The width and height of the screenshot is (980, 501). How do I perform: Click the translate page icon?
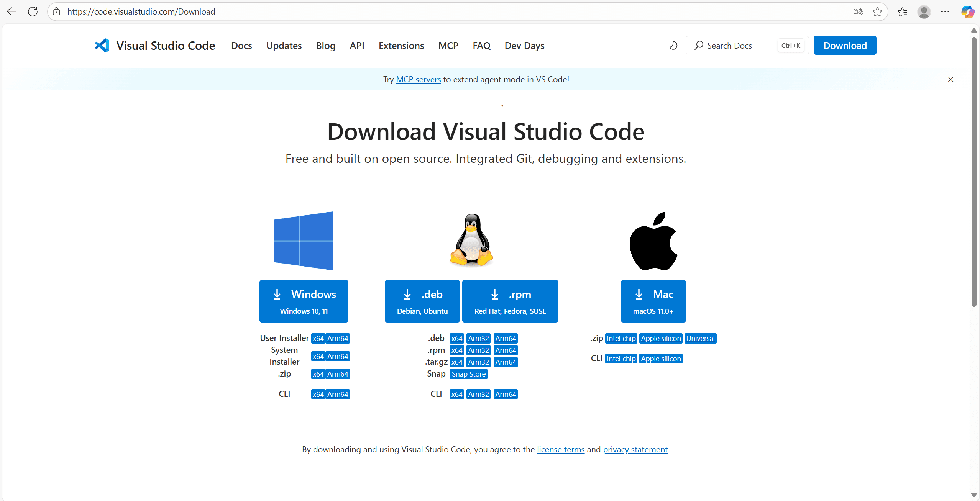tap(858, 11)
